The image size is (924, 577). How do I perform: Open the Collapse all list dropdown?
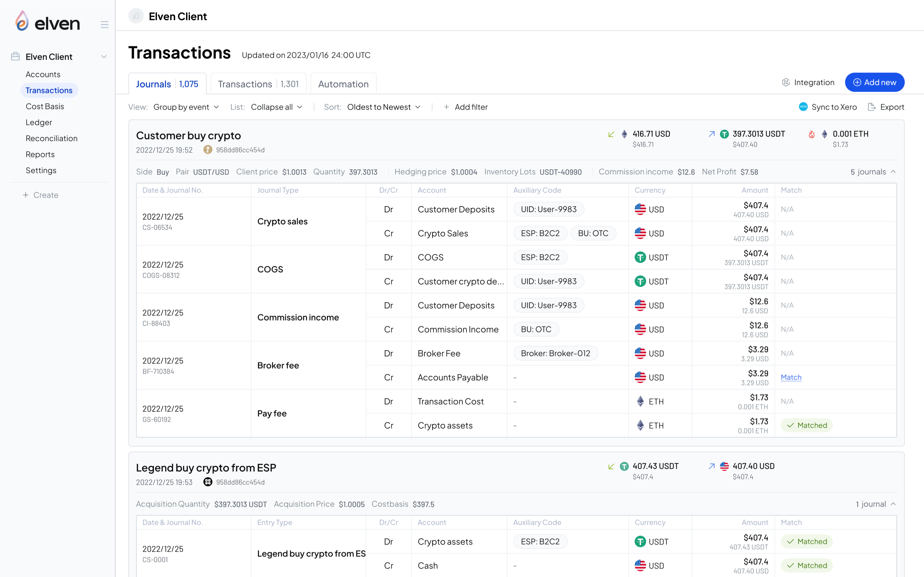point(276,107)
